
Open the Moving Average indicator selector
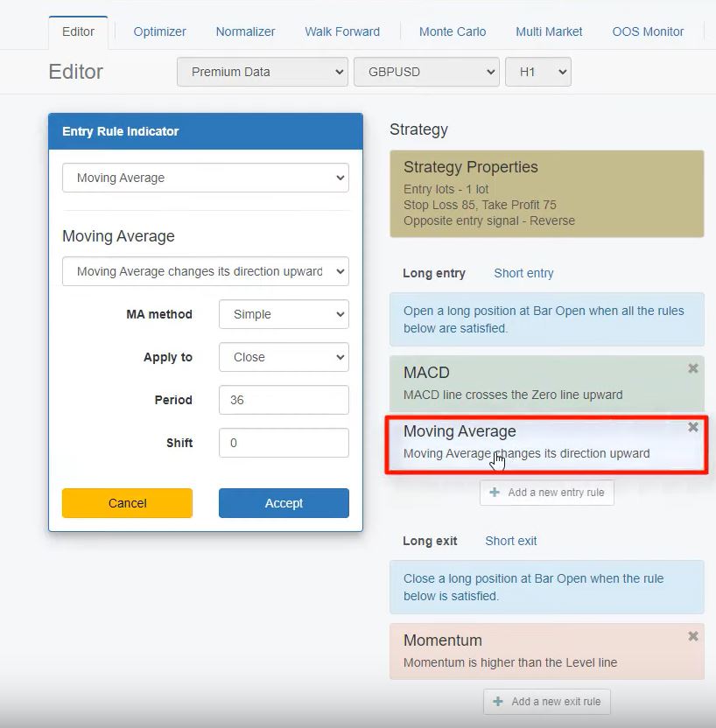(x=206, y=178)
